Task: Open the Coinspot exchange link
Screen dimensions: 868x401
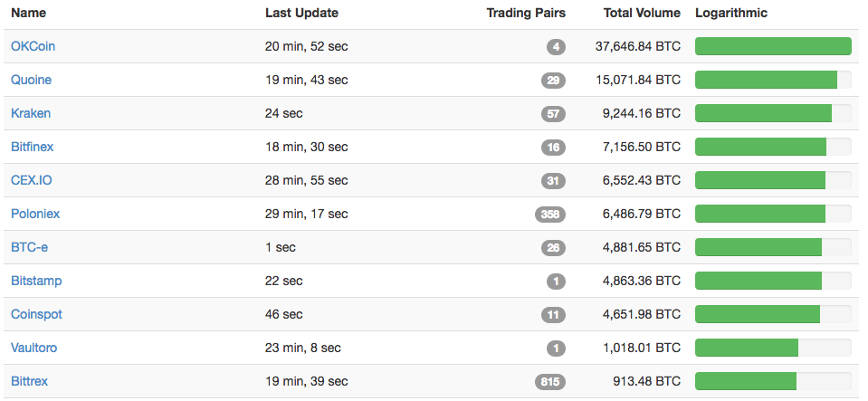Action: pyautogui.click(x=36, y=315)
